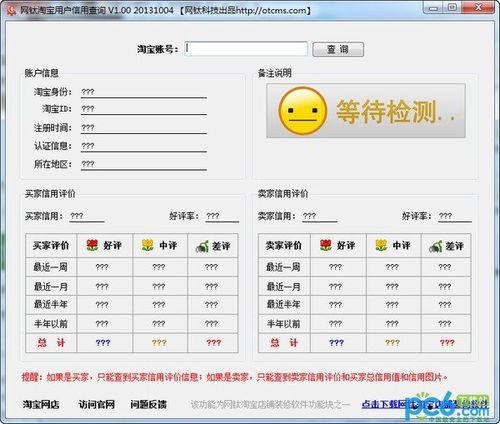Click the 注册时间 value field

click(x=144, y=128)
